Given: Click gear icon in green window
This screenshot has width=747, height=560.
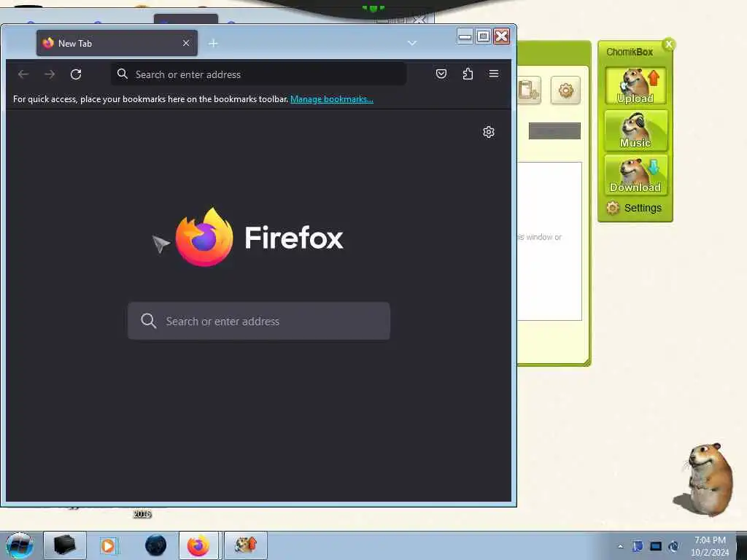Looking at the screenshot, I should 565,90.
